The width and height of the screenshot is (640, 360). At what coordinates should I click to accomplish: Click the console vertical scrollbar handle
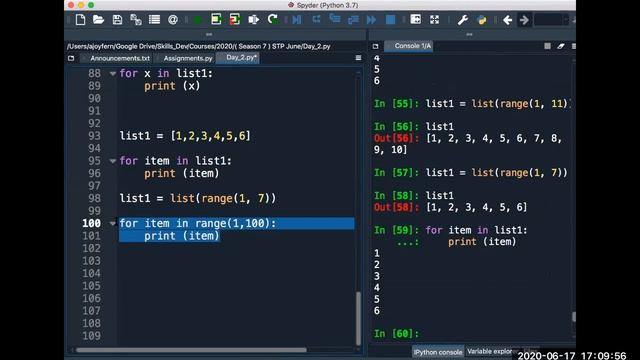pos(573,316)
